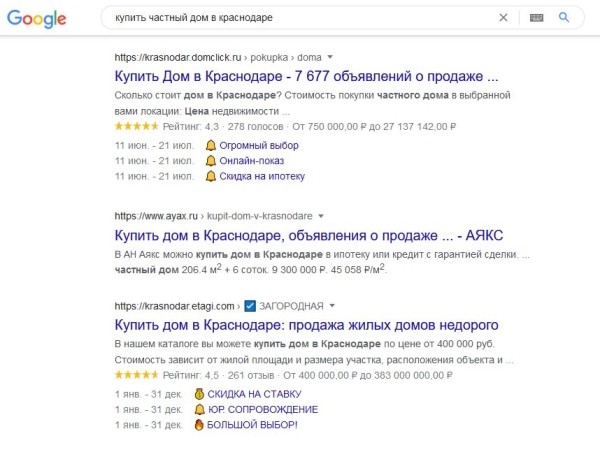Click the 'Рейтинг: 4,5 · 261 отзыв' text
600x452 pixels.
218,375
